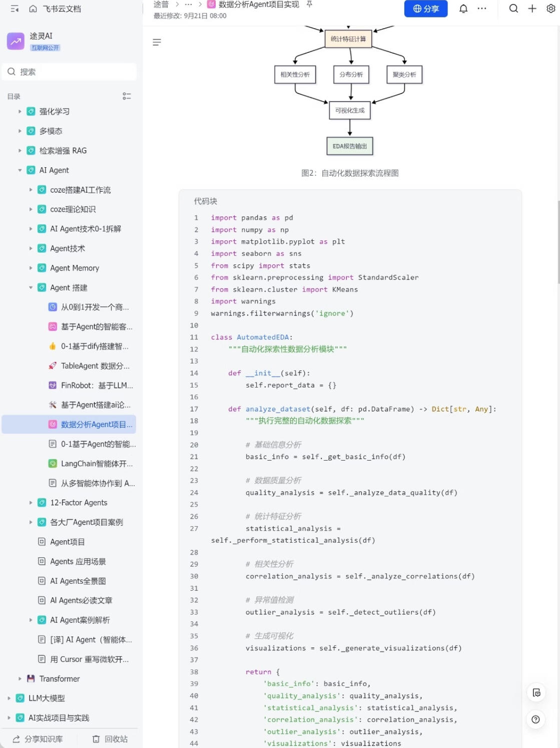Click breadcrumb link 途普
This screenshot has width=560, height=748.
click(161, 5)
